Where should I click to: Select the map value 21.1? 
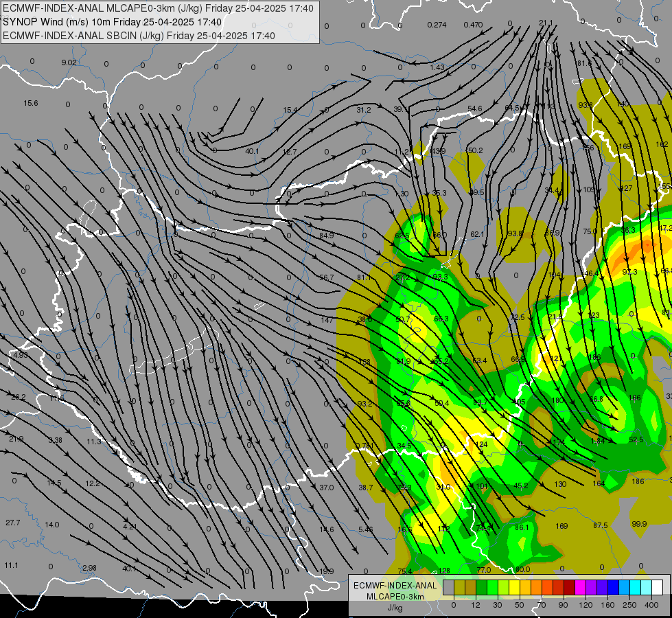click(546, 23)
